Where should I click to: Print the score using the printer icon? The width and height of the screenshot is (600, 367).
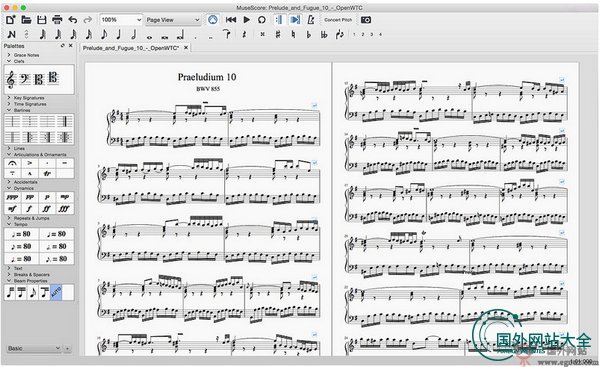[x=57, y=20]
